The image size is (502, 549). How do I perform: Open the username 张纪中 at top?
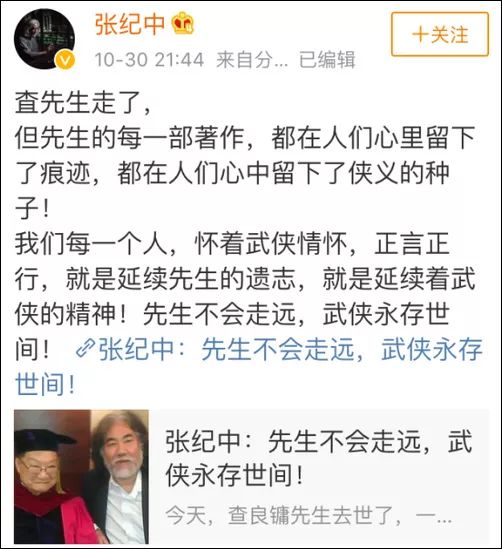130,24
